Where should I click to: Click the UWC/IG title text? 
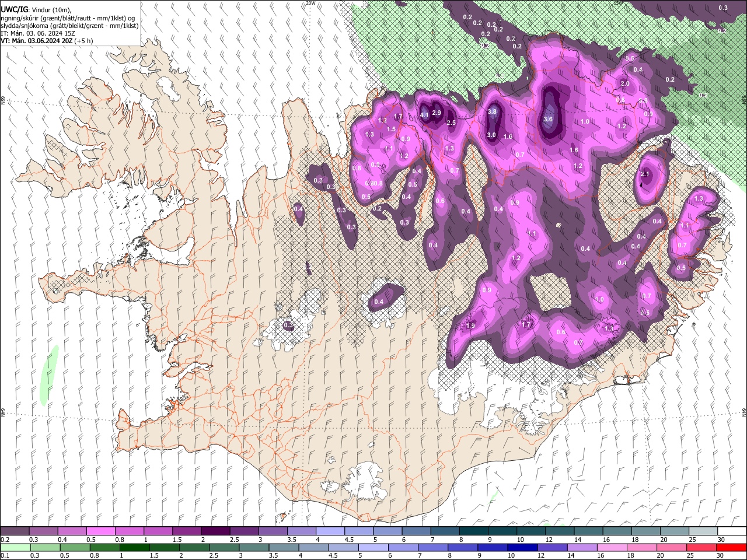point(14,10)
